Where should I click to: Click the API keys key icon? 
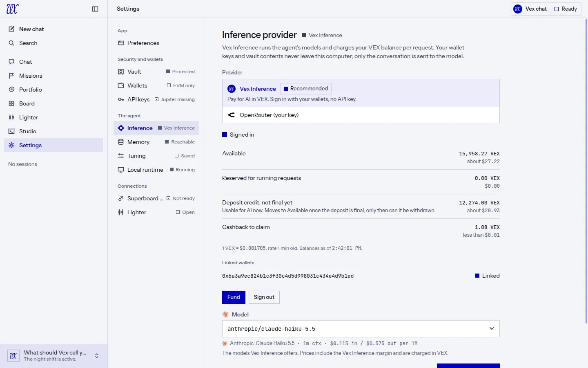(121, 99)
